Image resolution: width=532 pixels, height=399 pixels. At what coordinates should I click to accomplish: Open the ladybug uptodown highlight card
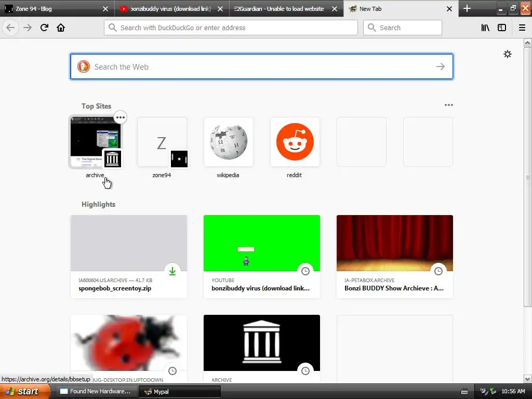point(129,349)
